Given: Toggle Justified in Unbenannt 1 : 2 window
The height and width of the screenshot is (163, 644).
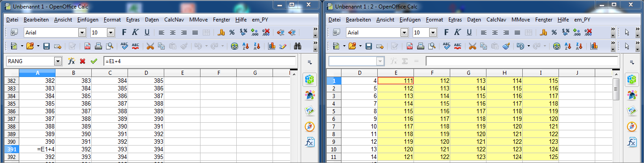Looking at the screenshot, I should [517, 33].
